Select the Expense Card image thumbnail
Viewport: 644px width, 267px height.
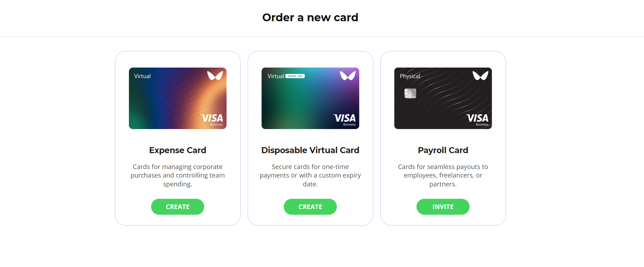coord(178,98)
